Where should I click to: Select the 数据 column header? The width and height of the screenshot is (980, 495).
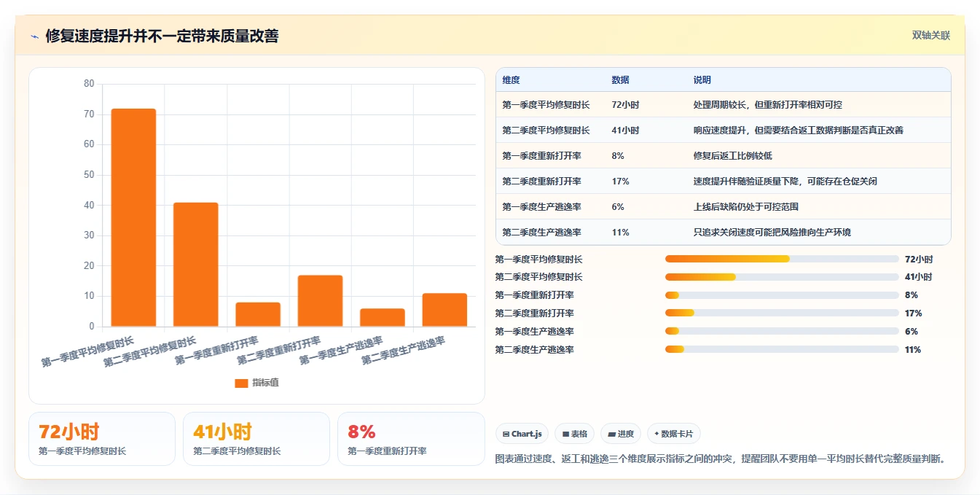coord(621,80)
